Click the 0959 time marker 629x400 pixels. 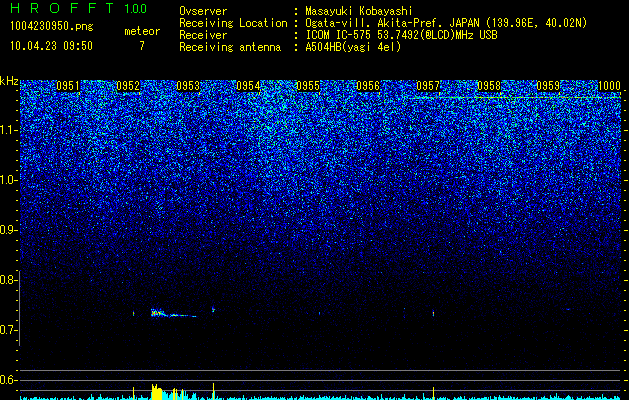click(548, 86)
